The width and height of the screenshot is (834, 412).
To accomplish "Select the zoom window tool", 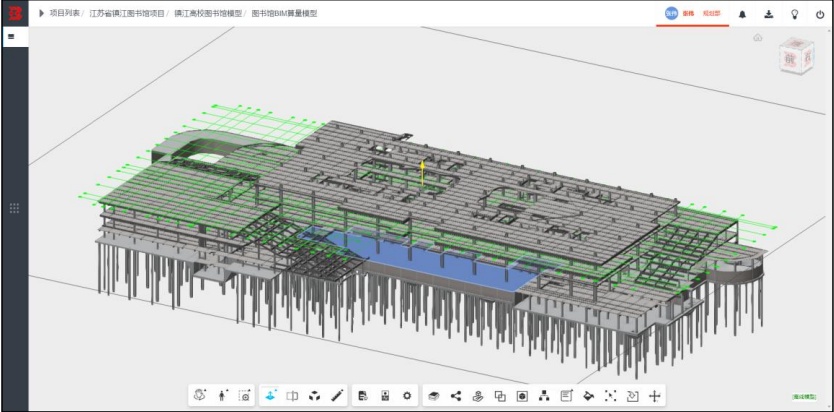I will (x=244, y=396).
